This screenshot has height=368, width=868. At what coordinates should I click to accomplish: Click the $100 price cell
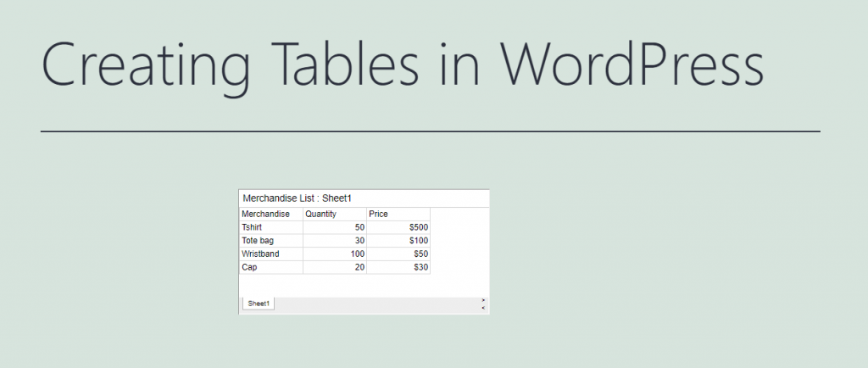[398, 241]
